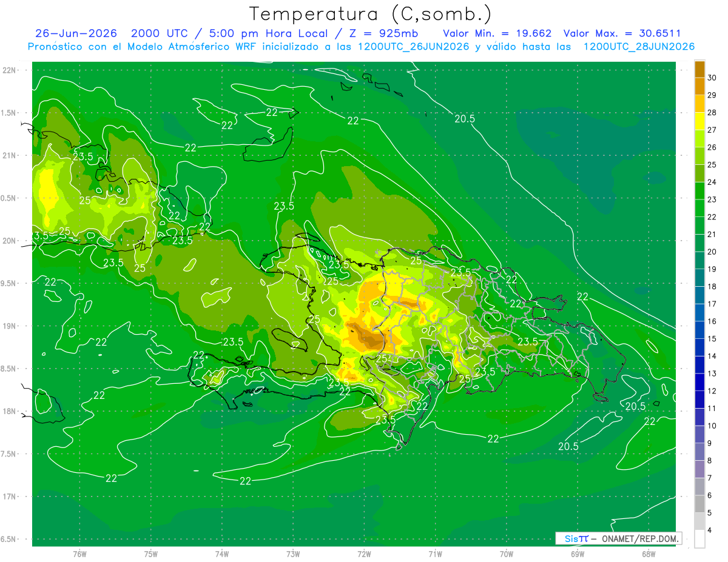728x562 pixels.
Task: Click the "1200UTC_28JUN2026" valid-until time
Action: (x=639, y=47)
